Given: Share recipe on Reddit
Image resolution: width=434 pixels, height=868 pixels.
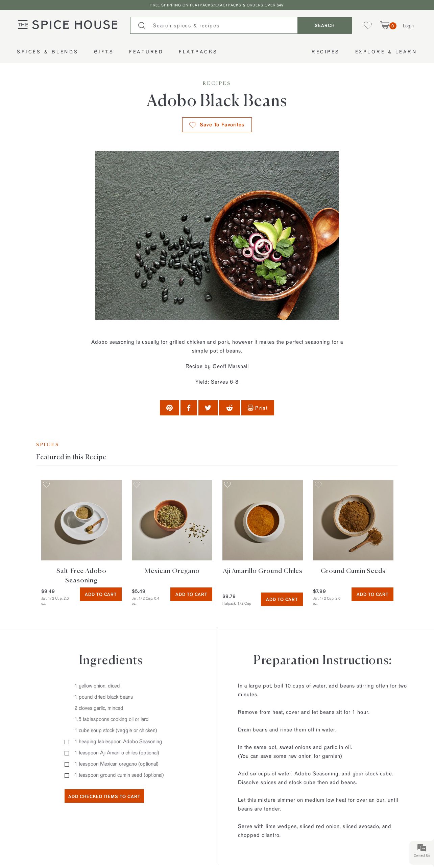Looking at the screenshot, I should click(230, 408).
